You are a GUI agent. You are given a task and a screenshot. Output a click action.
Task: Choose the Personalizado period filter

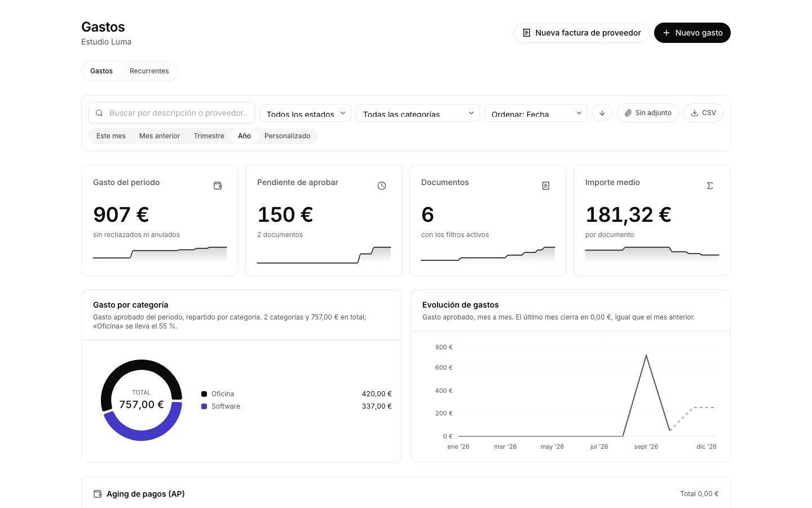pyautogui.click(x=288, y=136)
